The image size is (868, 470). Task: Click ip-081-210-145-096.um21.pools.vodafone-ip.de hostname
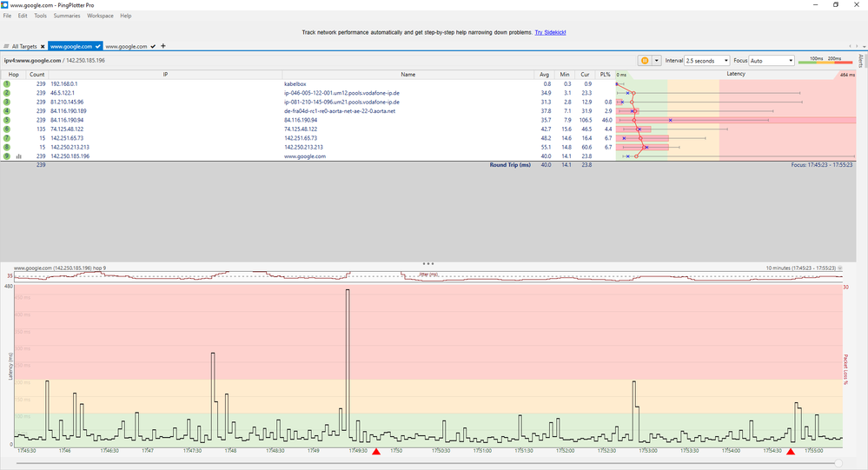click(x=341, y=102)
